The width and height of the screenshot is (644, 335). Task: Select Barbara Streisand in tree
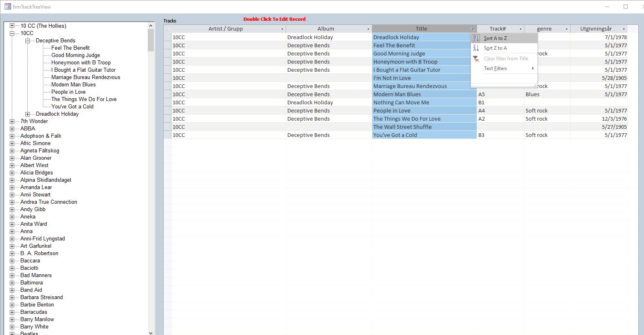[x=42, y=297]
